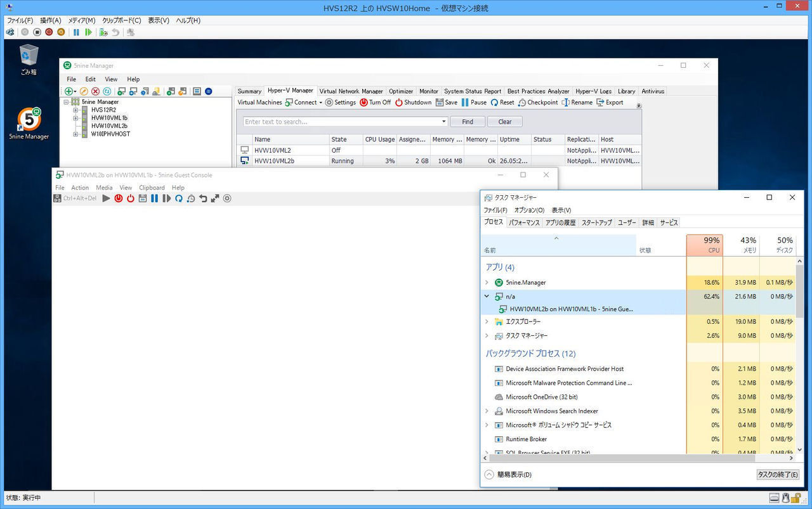Click the turn-off stop icon in the VM connection toolbar
Screen dimensions: 812x509
point(37,32)
